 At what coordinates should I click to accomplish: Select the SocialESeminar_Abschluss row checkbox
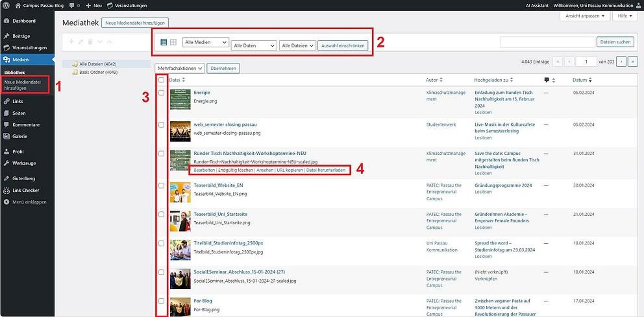click(x=162, y=272)
